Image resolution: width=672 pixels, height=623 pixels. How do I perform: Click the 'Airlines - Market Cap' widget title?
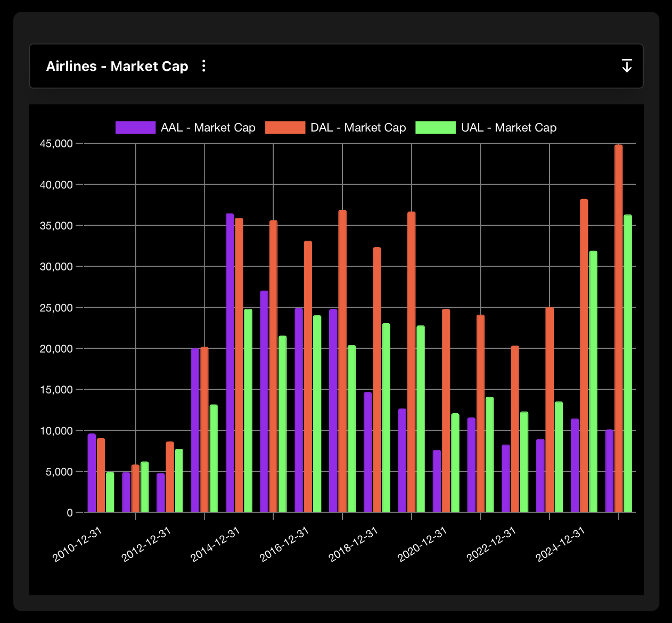[117, 66]
